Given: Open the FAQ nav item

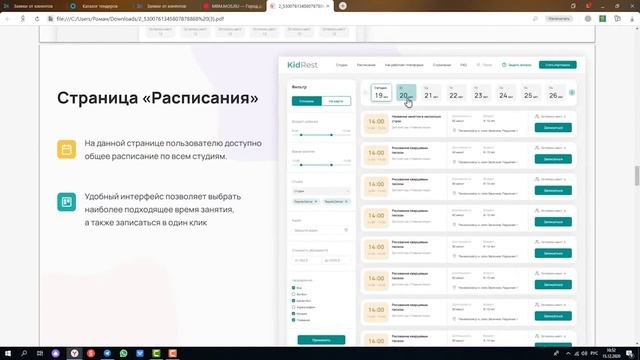Looking at the screenshot, I should 464,65.
